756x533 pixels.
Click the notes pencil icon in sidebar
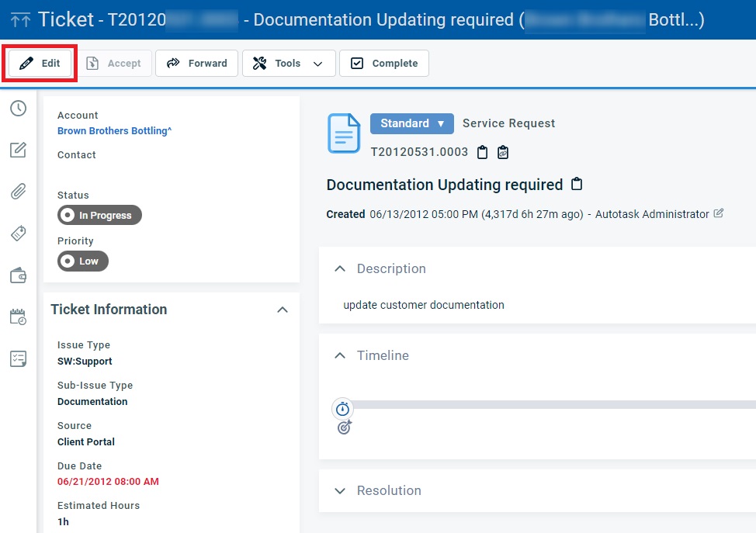click(18, 150)
